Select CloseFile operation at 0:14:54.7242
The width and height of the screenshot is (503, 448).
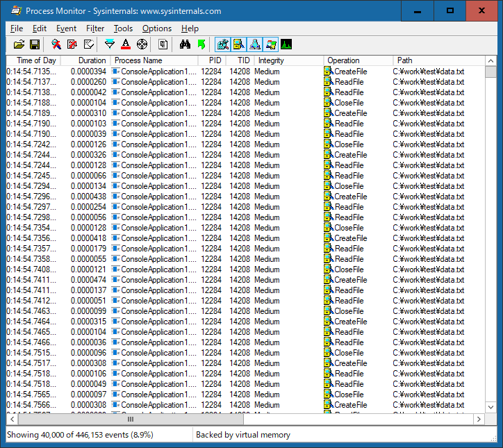[x=349, y=144]
